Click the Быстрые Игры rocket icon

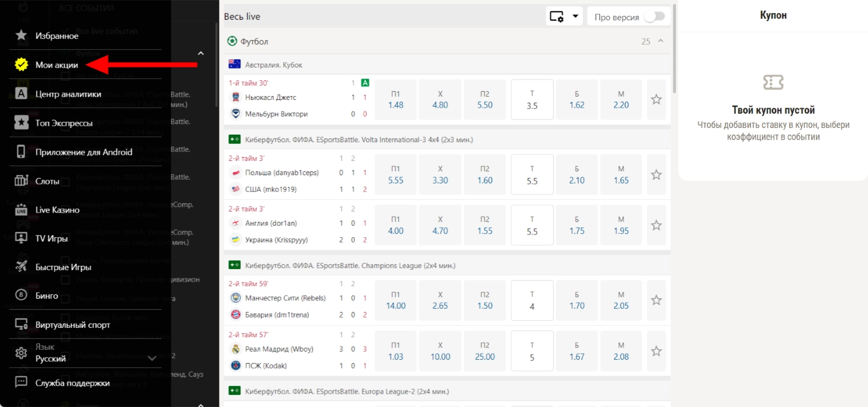click(21, 266)
